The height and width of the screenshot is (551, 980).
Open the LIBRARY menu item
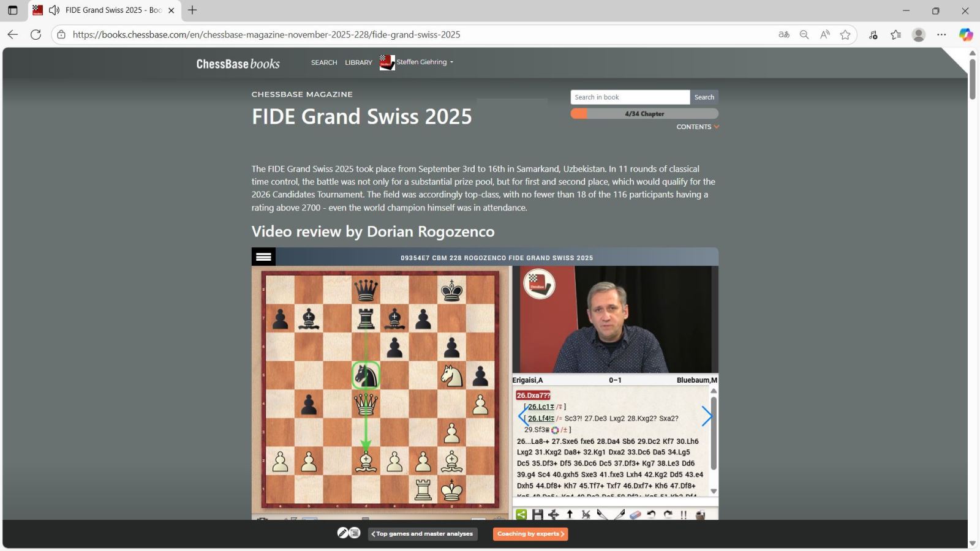[358, 62]
